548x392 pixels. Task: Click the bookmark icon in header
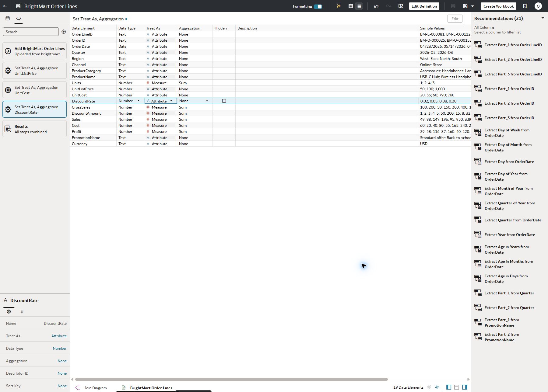[x=525, y=6]
